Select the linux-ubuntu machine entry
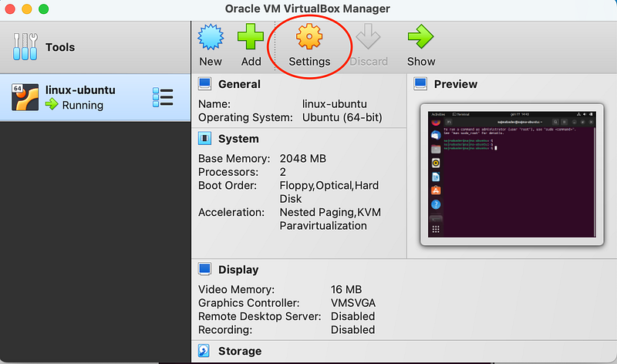The width and height of the screenshot is (617, 364). 95,97
